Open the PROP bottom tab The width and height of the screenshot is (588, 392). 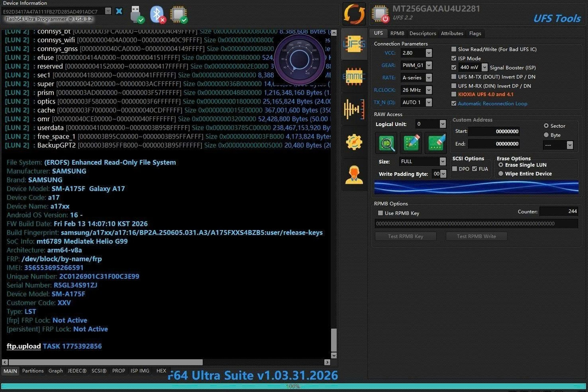tap(119, 371)
